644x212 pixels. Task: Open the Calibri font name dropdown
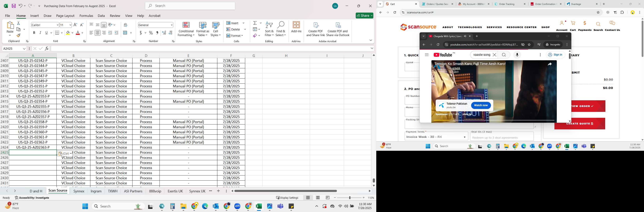[x=57, y=25]
